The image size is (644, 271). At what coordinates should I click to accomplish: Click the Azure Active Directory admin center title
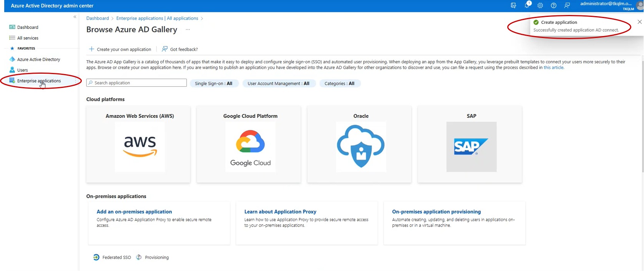click(x=52, y=6)
